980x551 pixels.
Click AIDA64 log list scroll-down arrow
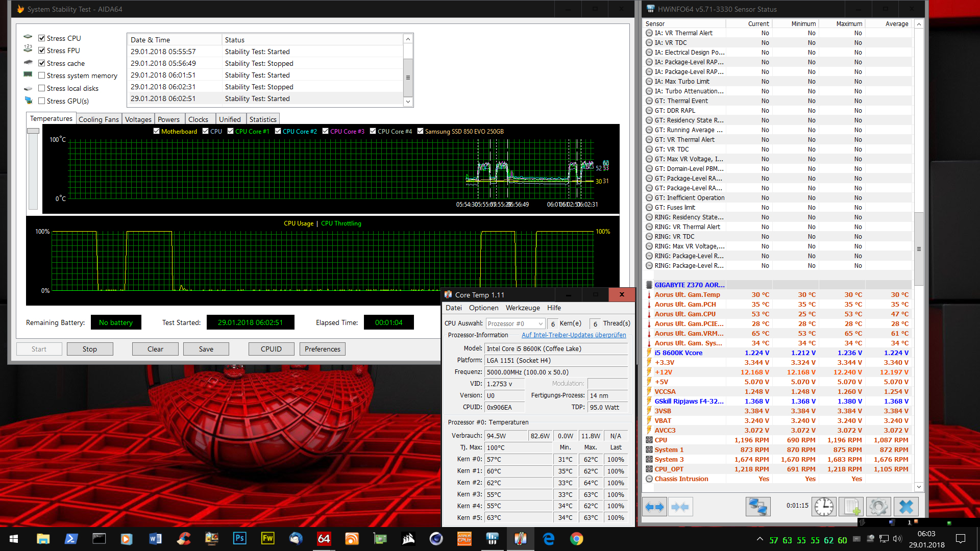(408, 102)
